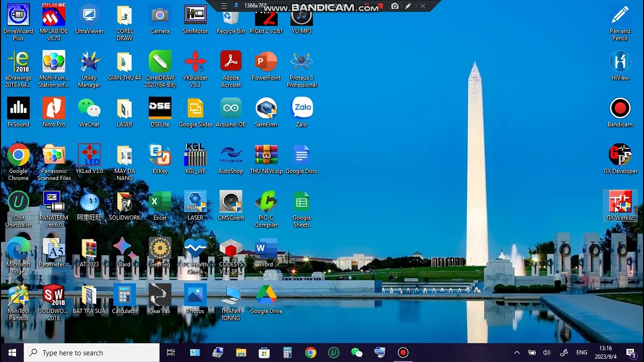Open the Bard desktop shortcut
The image size is (644, 362).
click(124, 252)
